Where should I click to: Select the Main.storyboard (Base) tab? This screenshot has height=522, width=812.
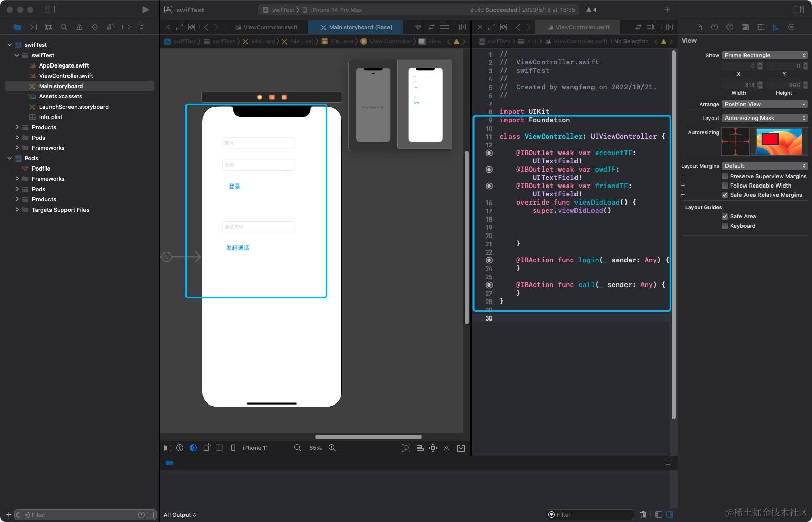click(356, 27)
